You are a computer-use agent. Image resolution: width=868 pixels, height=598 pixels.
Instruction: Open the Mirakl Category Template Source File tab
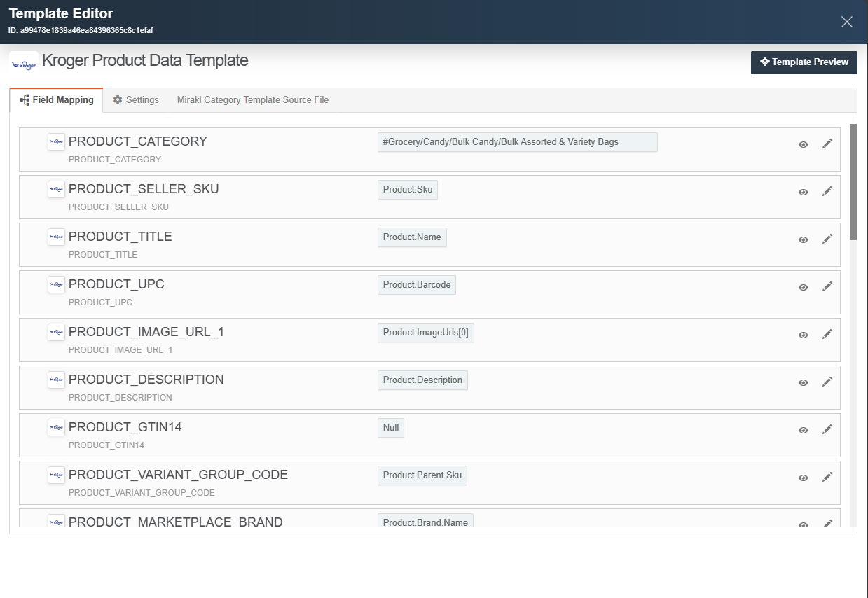pos(252,99)
